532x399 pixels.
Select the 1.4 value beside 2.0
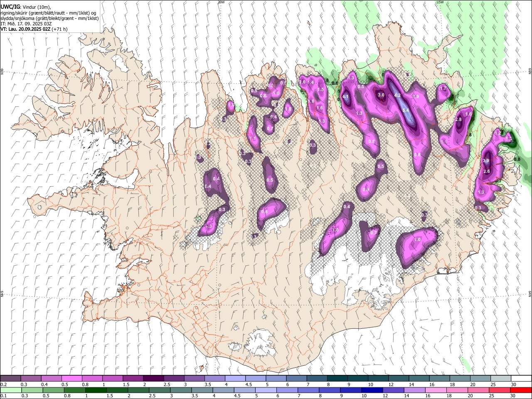pos(310,83)
